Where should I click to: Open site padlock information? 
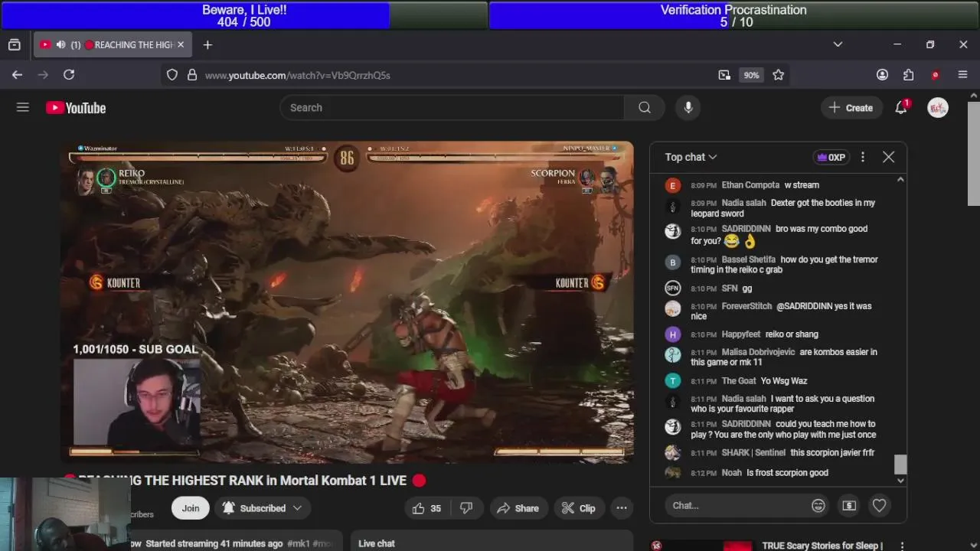pos(192,75)
